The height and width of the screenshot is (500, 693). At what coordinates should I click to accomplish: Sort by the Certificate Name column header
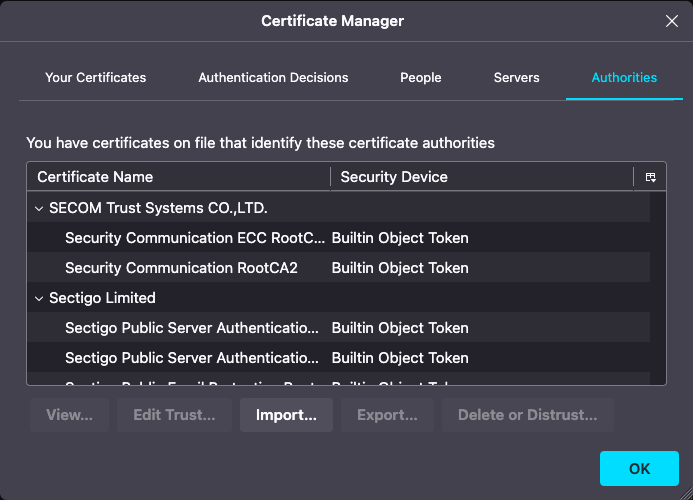click(180, 177)
